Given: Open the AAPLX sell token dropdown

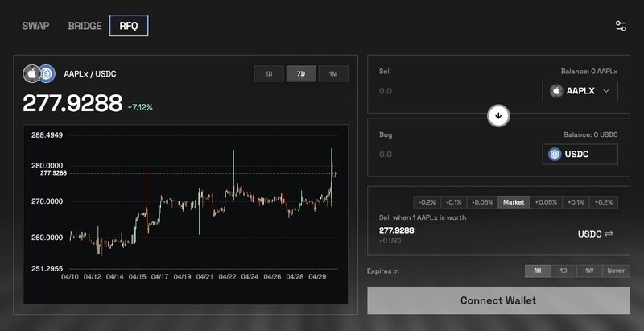Looking at the screenshot, I should click(580, 91).
